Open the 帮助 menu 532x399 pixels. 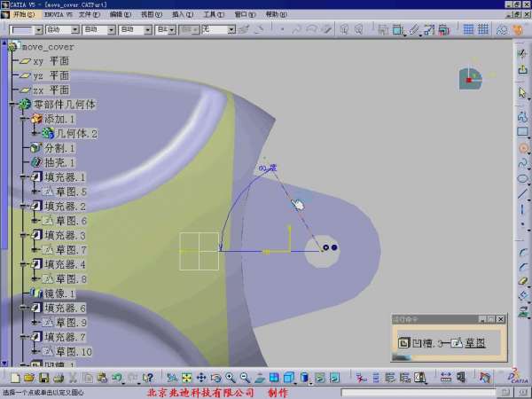pos(276,14)
